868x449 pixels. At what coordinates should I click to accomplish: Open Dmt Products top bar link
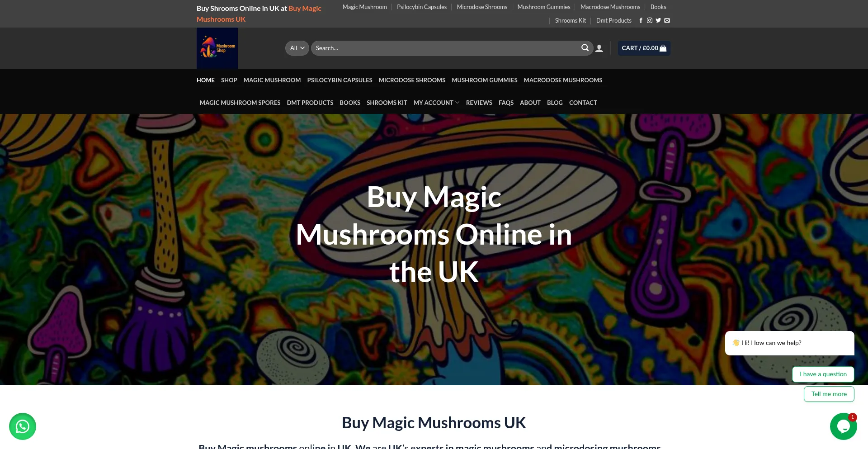click(614, 20)
